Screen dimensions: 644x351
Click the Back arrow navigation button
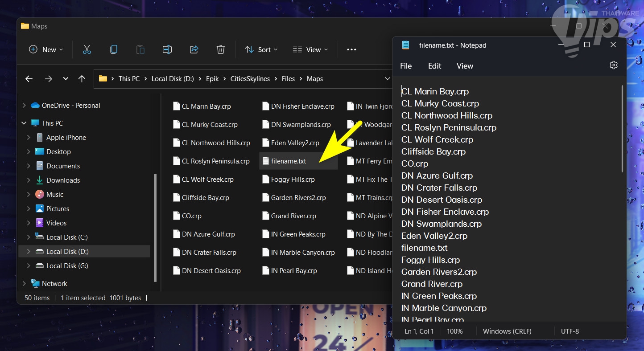pyautogui.click(x=29, y=79)
